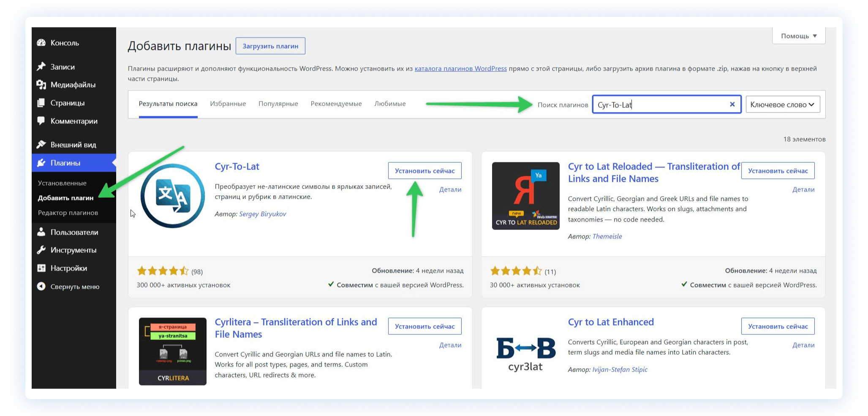Open author Ivijan-Stefan Stipic link
This screenshot has height=416, width=868.
tap(620, 369)
